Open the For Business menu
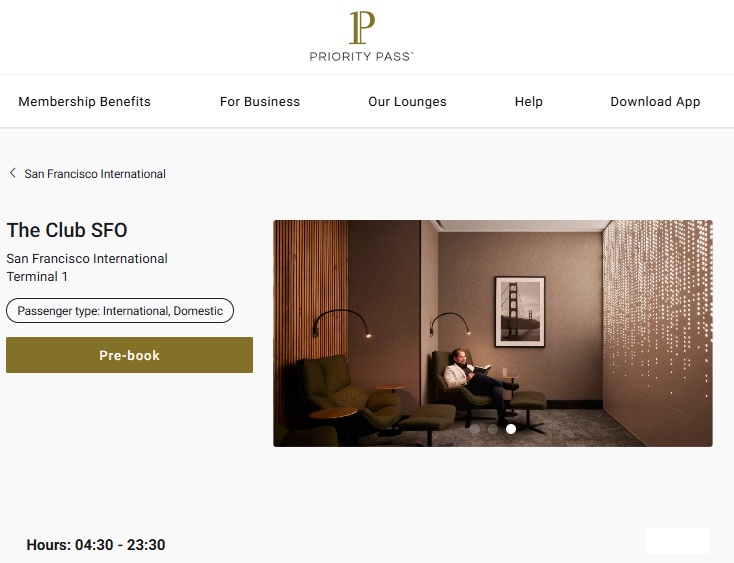734x563 pixels. (x=260, y=102)
